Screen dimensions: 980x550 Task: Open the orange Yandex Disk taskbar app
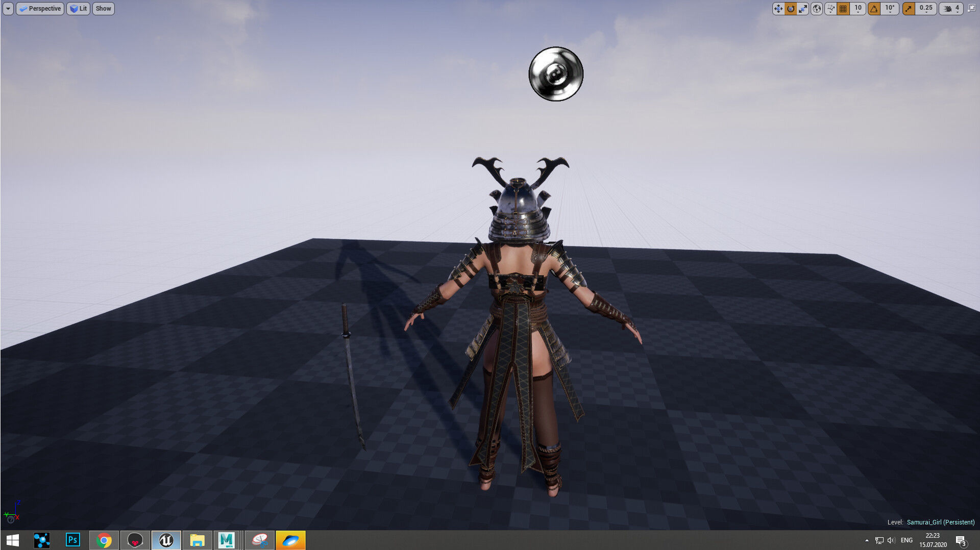290,540
